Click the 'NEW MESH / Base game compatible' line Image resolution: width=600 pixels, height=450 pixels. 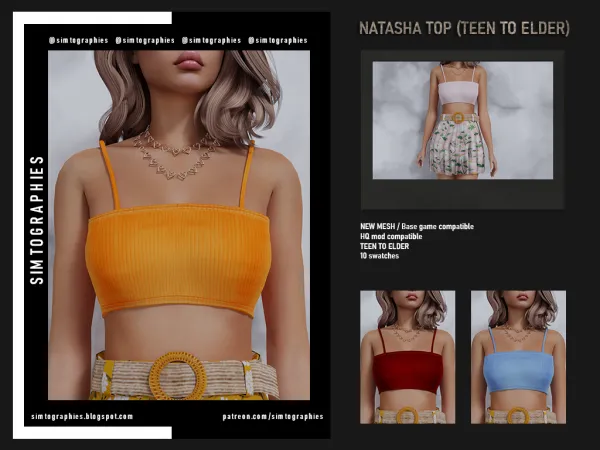[x=417, y=227]
